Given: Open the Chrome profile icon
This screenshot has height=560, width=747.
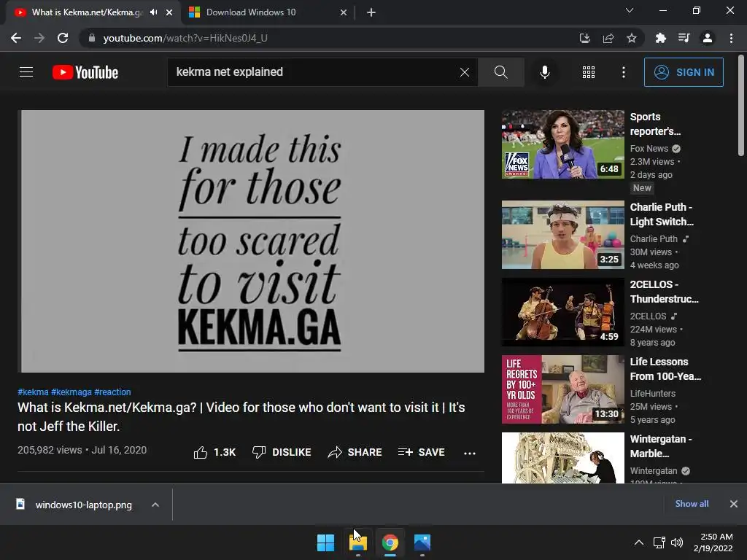Looking at the screenshot, I should pyautogui.click(x=708, y=38).
